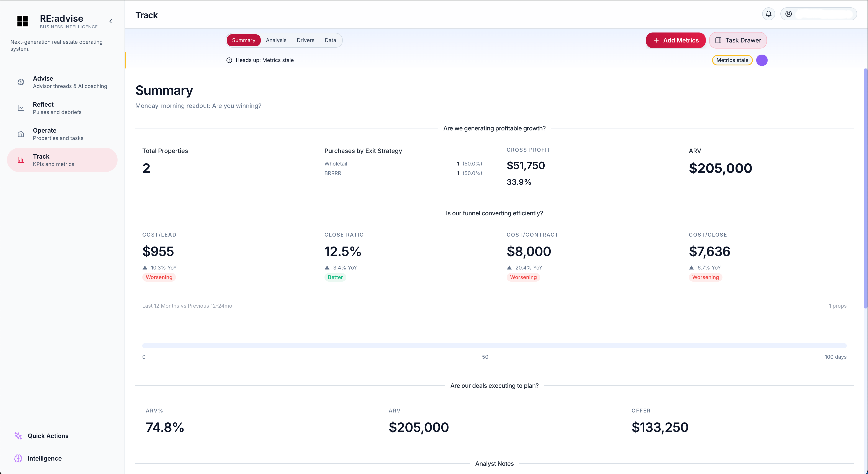Click the Summary tab pill
Viewport: 868px width, 474px height.
coord(243,40)
